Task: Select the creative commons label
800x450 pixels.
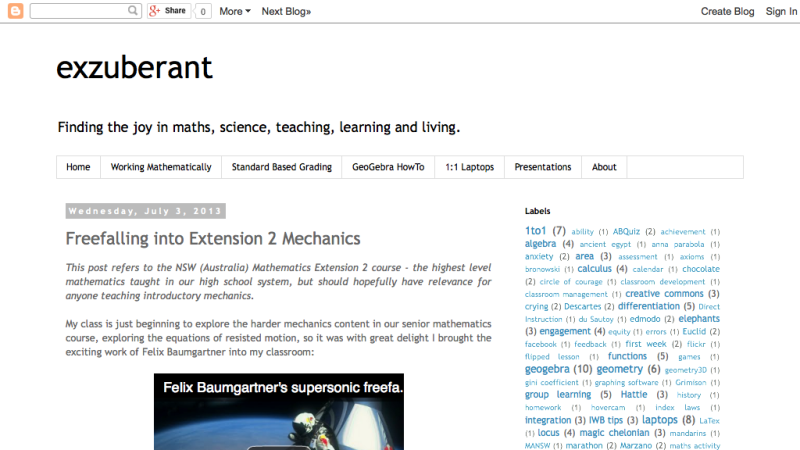Action: pyautogui.click(x=664, y=293)
